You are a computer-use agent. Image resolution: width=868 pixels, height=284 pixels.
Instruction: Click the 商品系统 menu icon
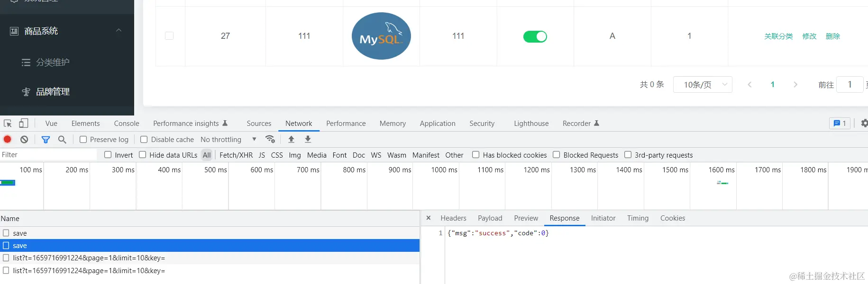(14, 31)
